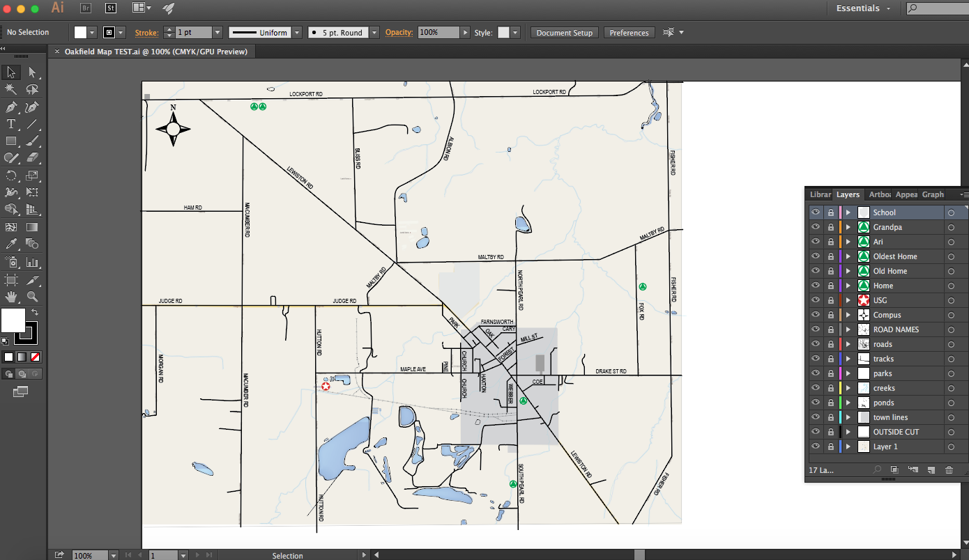Switch to the Libraries panel tab
Viewport: 969px width, 560px height.
click(x=820, y=194)
